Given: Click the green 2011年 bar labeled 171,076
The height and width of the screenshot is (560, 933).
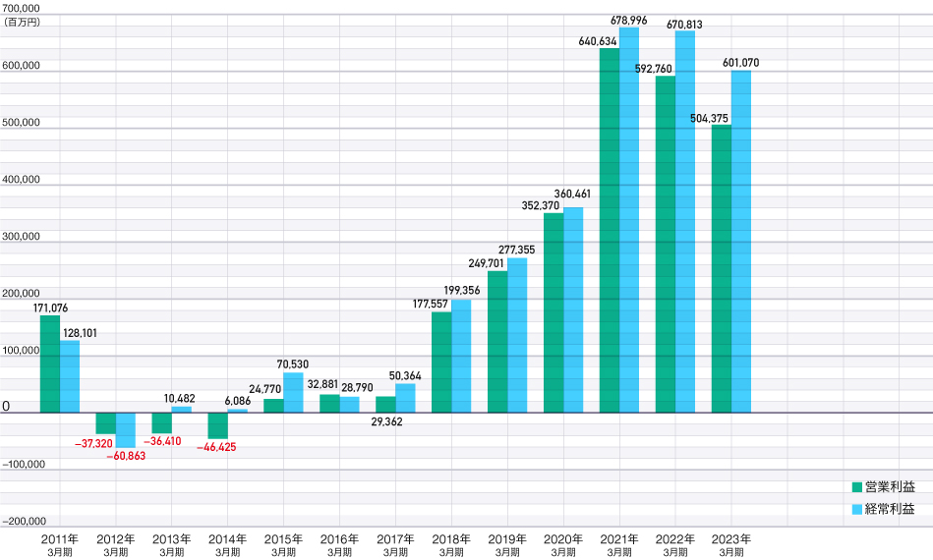Looking at the screenshot, I should pos(50,364).
